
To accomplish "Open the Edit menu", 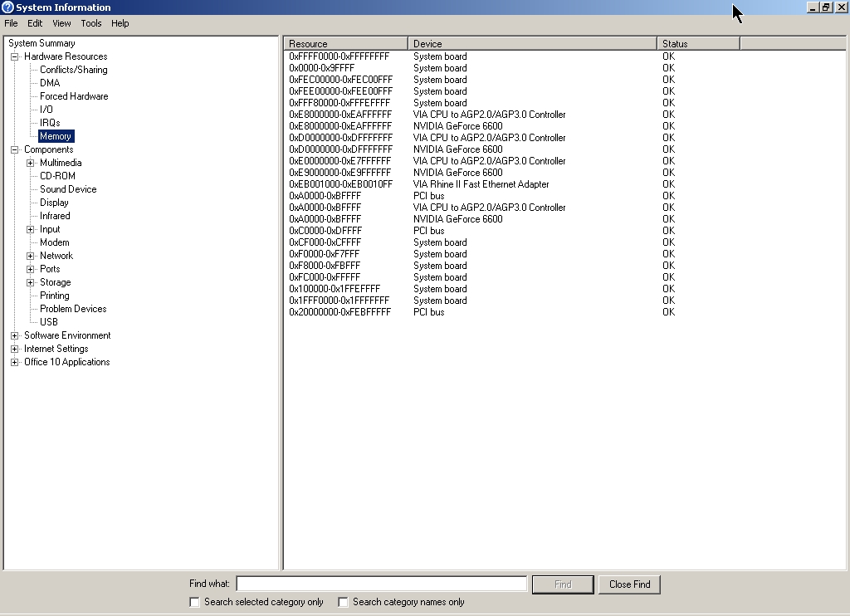I will tap(35, 23).
